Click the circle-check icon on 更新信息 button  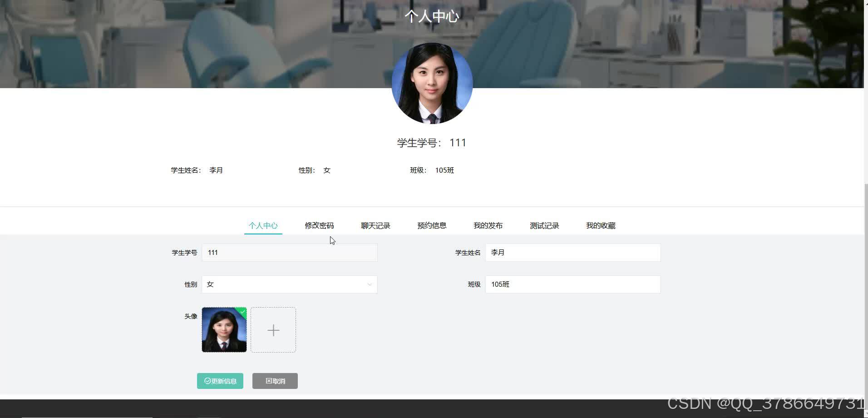coord(207,381)
